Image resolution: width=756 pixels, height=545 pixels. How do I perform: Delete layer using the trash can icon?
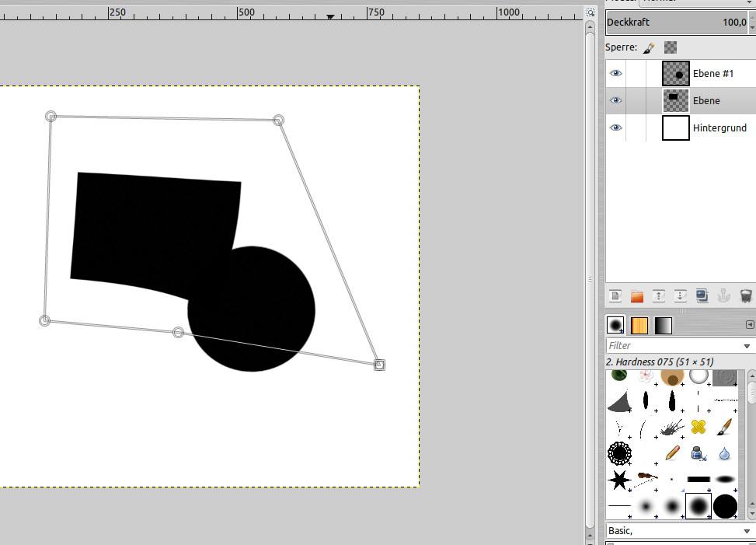[746, 295]
